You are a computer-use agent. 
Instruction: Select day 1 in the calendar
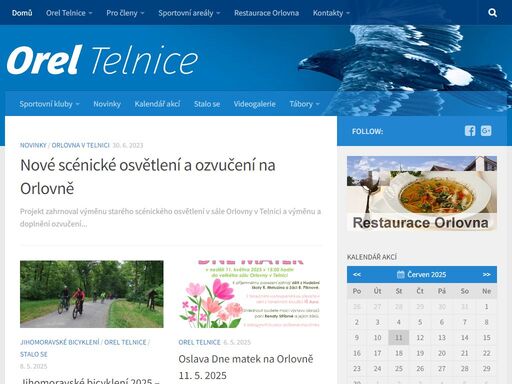point(486,307)
